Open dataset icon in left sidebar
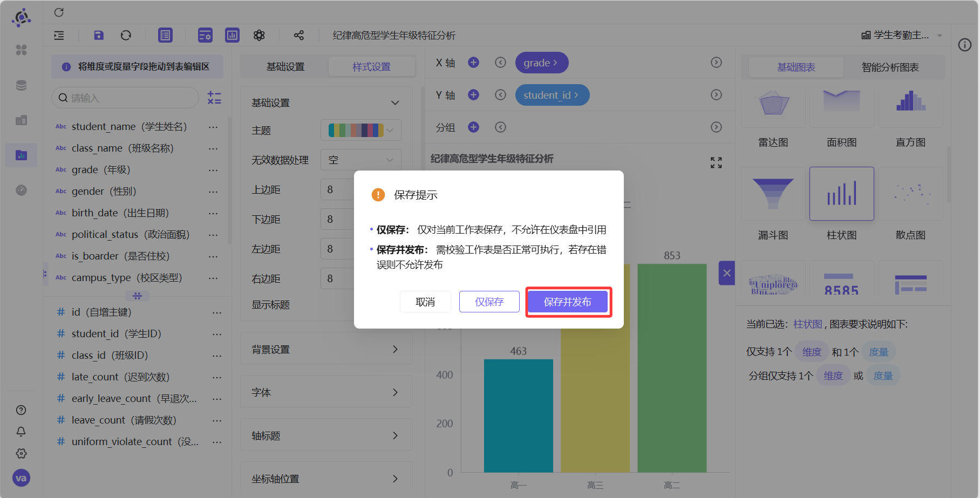Viewport: 980px width, 498px height. [x=21, y=120]
